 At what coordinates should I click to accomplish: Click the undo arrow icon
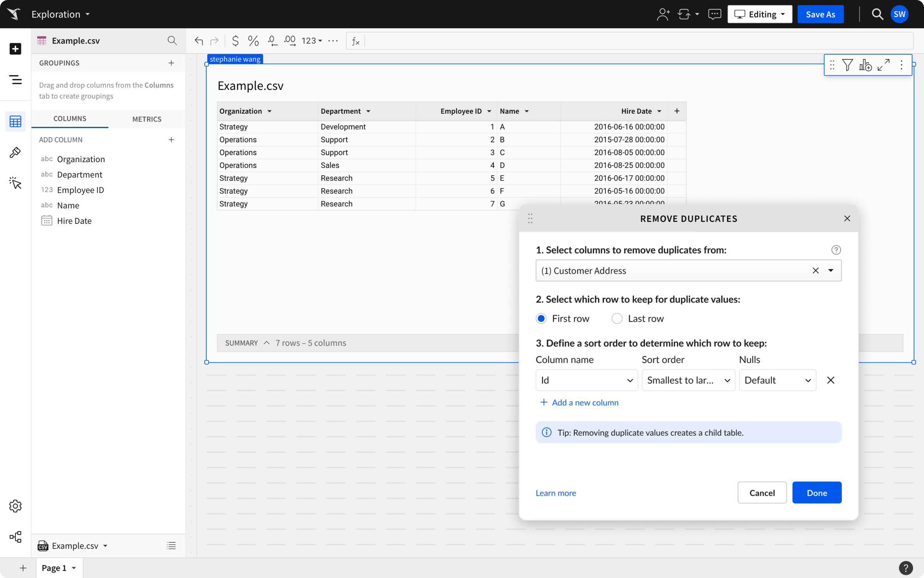[199, 41]
